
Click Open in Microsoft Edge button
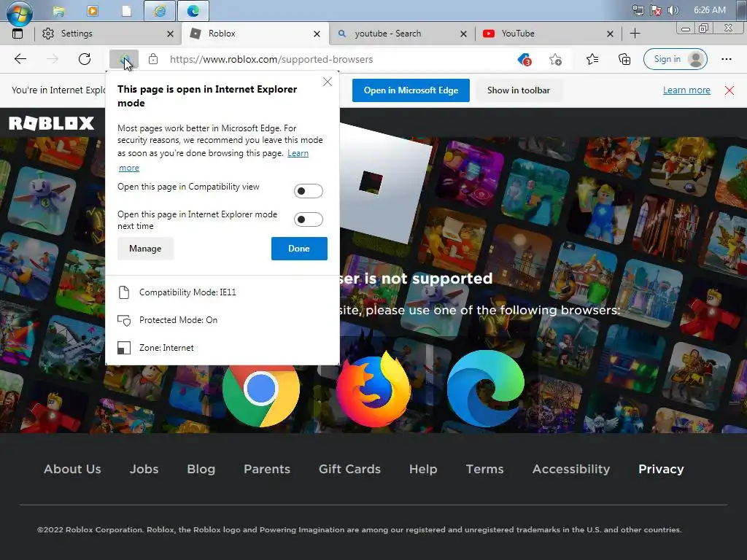click(411, 90)
